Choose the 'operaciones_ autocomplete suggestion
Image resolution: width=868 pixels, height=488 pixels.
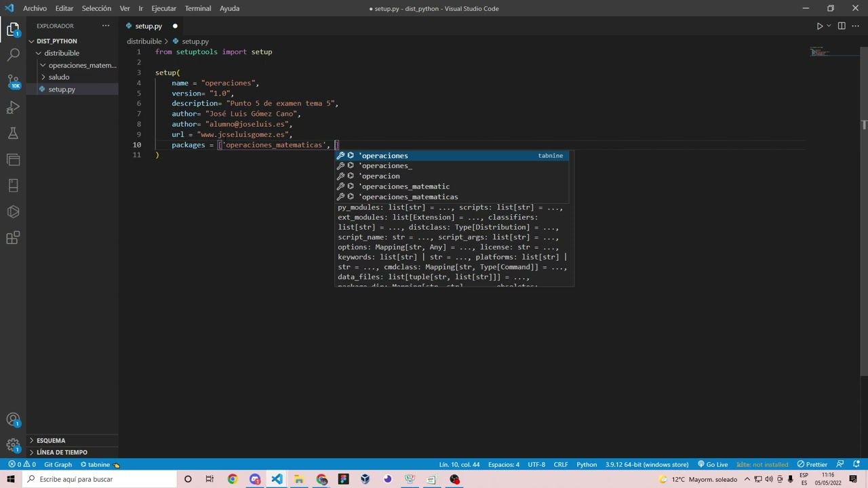pos(452,165)
